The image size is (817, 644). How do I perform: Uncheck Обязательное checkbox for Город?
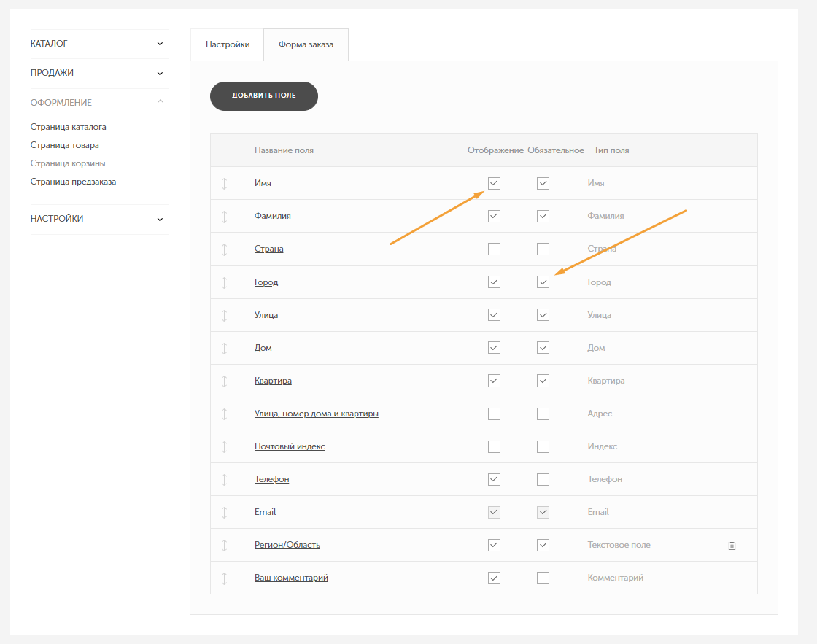[x=543, y=282]
